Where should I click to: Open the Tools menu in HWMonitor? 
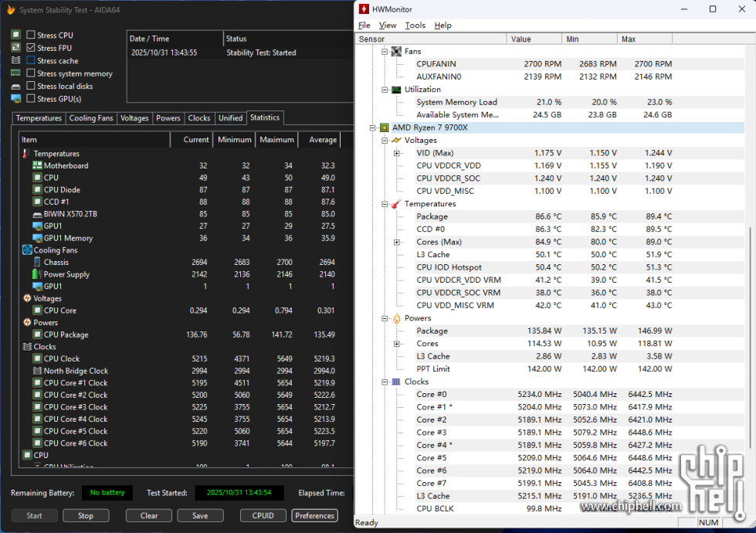point(415,25)
